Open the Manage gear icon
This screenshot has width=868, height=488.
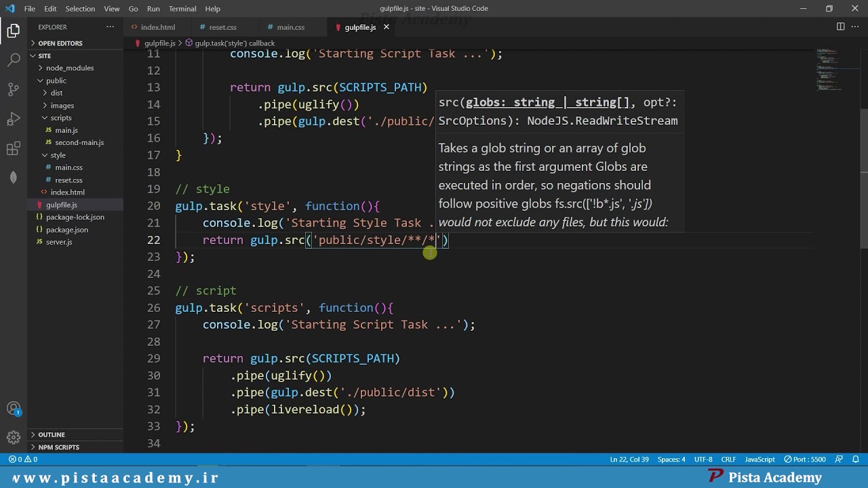pos(14,437)
